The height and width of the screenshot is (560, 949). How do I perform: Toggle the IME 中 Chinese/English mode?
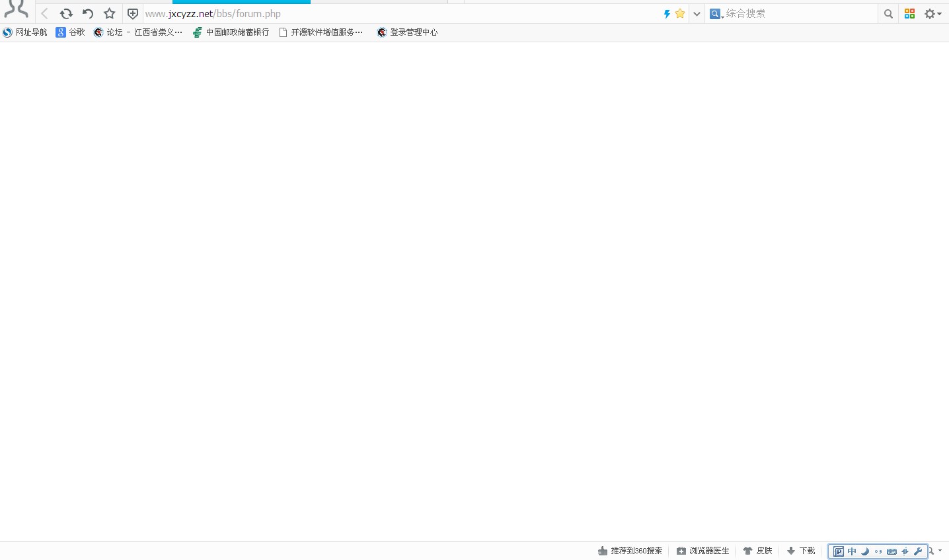(852, 551)
